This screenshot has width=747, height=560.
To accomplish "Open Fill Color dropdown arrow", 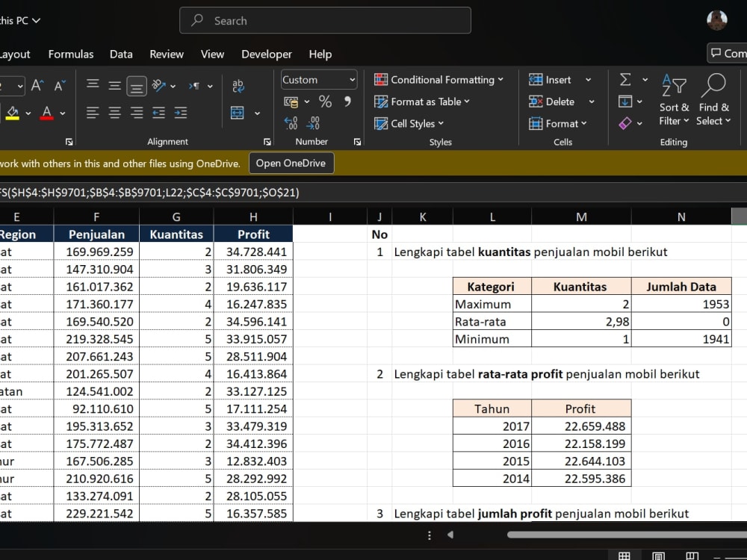I will click(x=28, y=113).
